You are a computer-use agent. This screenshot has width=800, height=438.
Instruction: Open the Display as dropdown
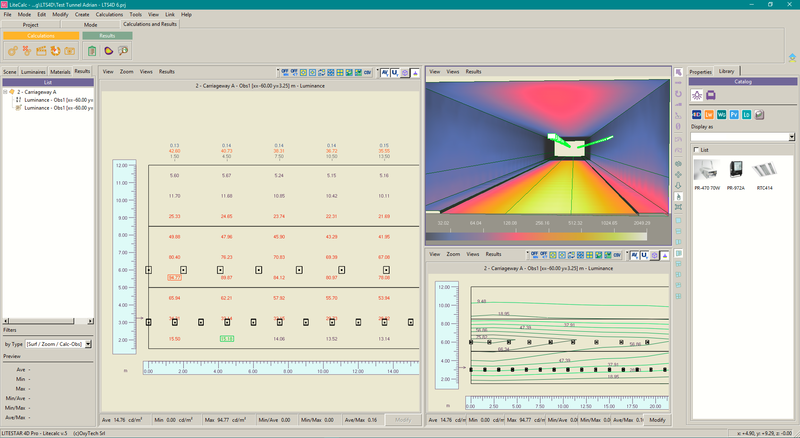791,137
